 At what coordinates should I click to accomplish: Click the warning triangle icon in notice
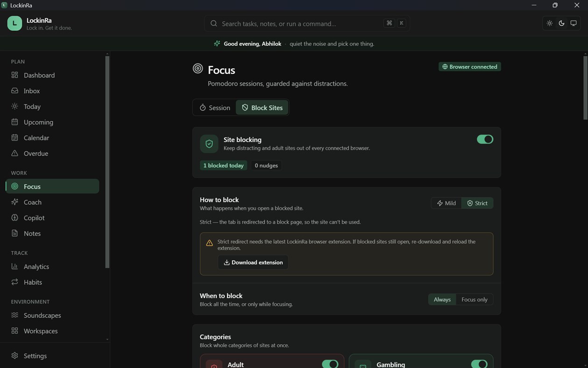[209, 243]
